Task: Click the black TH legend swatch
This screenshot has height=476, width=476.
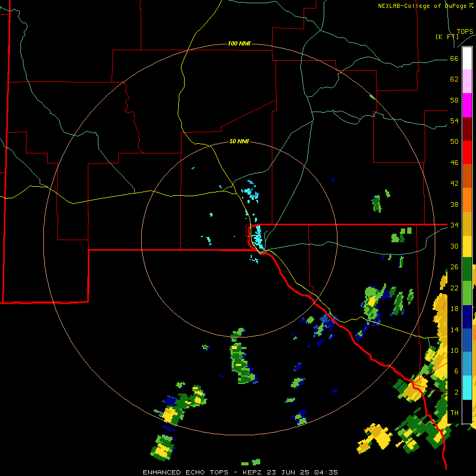Action: pyautogui.click(x=467, y=411)
